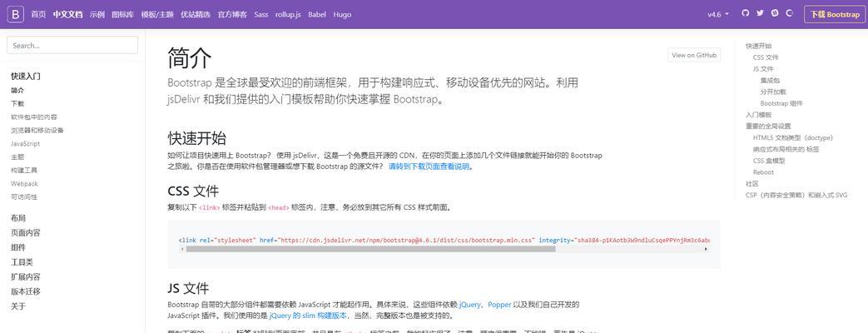Click code scrollbar left arrow
Screen dimensions: 868x333
pos(182,250)
